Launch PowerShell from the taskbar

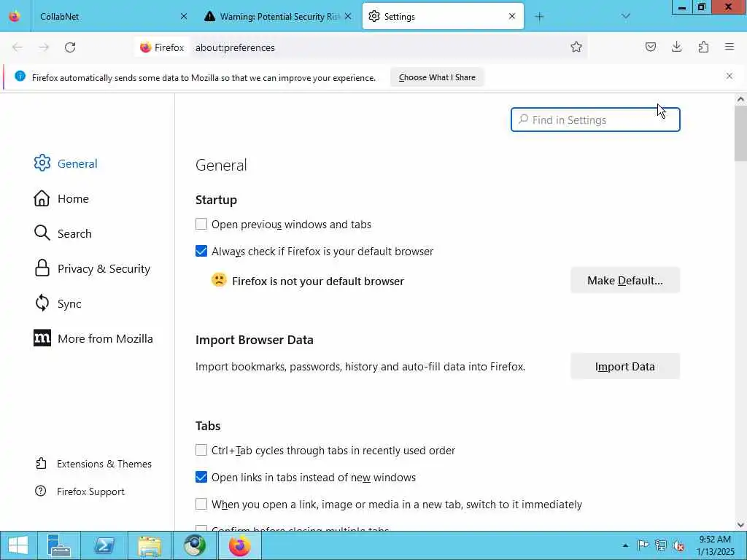point(104,545)
